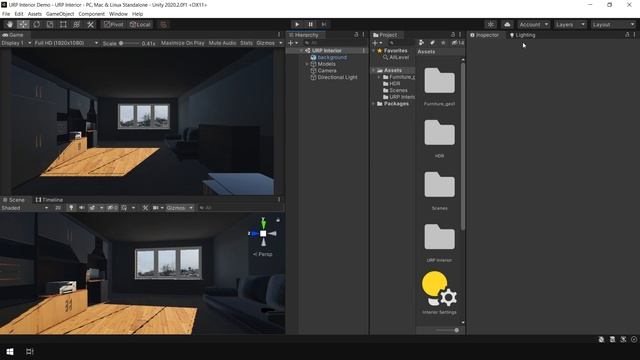Viewport: 640px width, 360px height.
Task: Open Unity Collaborate services icon
Action: [x=491, y=24]
